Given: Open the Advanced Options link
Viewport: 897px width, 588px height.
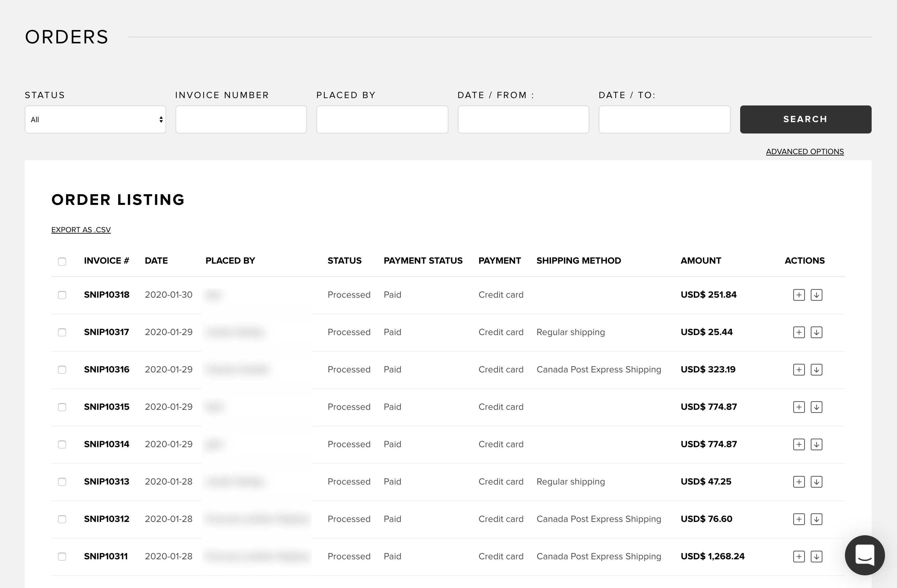Looking at the screenshot, I should pos(805,152).
